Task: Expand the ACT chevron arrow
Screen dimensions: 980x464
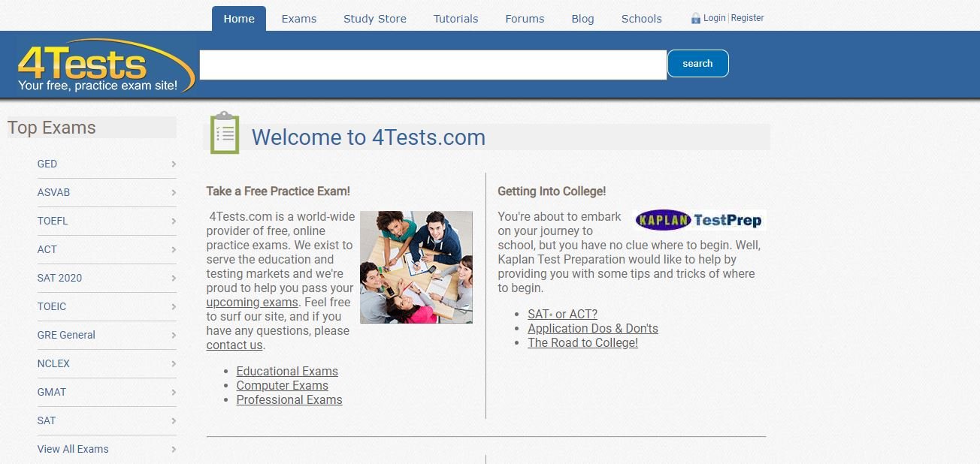Action: pyautogui.click(x=174, y=249)
